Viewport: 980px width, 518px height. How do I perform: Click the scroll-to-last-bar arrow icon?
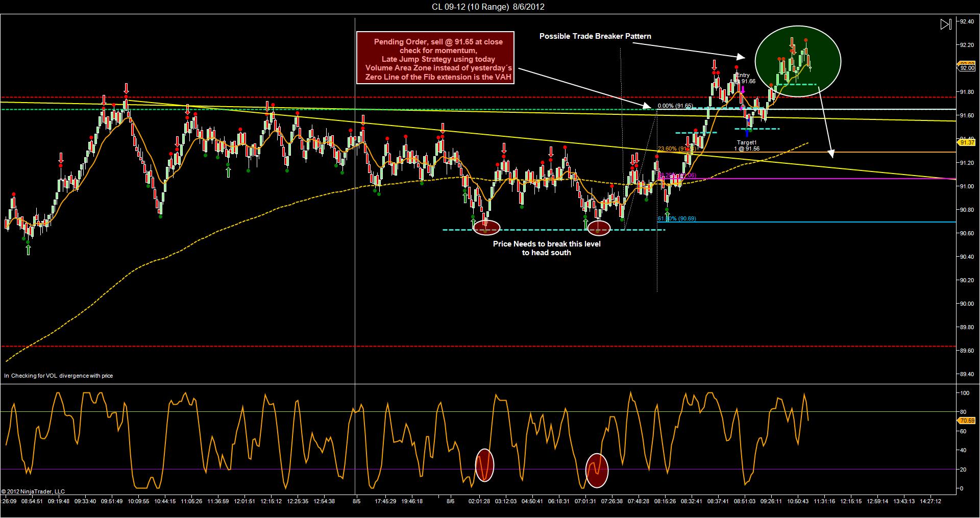coord(946,24)
